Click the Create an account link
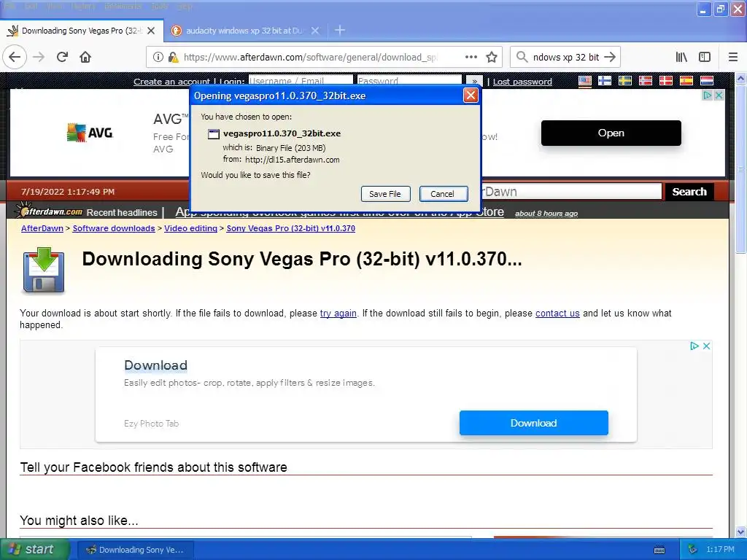747x560 pixels. [x=171, y=82]
